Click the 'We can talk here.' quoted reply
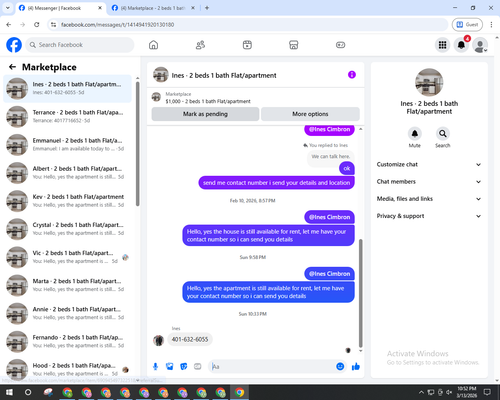Screen dimensions: 500x400 click(x=331, y=156)
